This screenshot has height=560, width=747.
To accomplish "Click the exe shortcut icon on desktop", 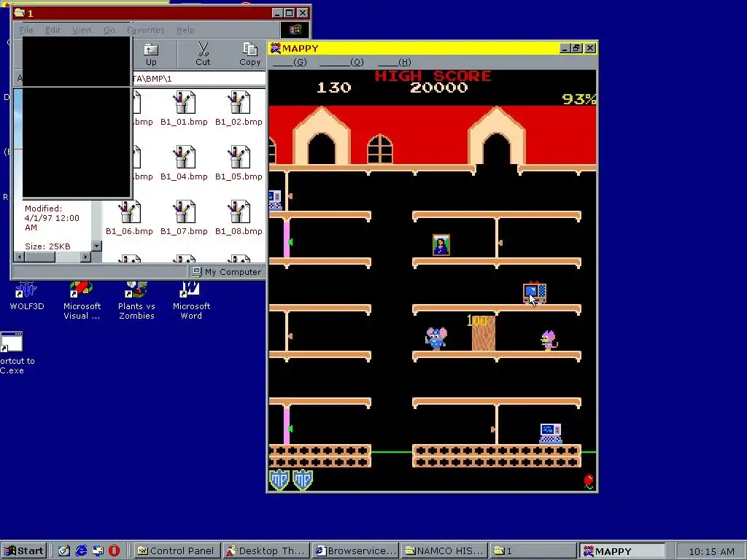I will coord(12,341).
